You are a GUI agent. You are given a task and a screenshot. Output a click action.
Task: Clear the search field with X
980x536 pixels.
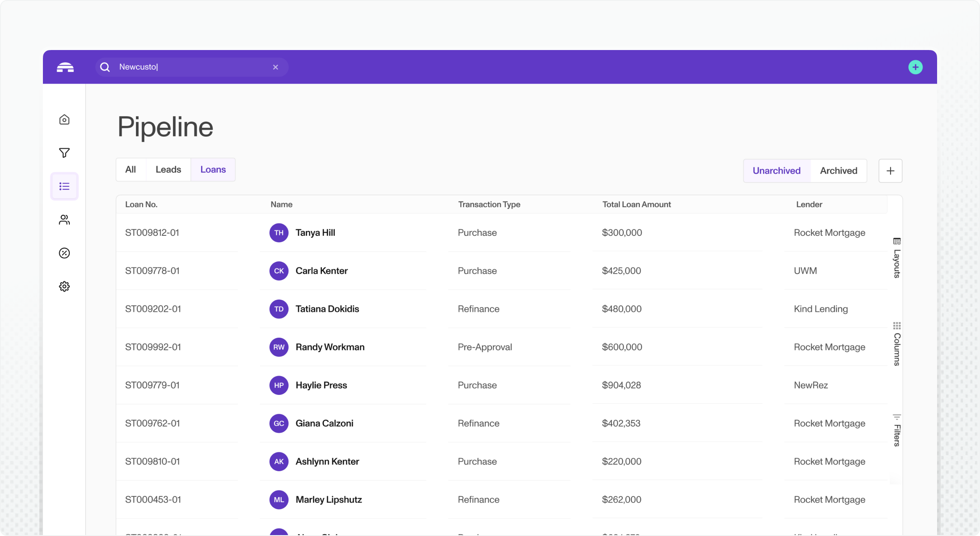[x=275, y=67]
